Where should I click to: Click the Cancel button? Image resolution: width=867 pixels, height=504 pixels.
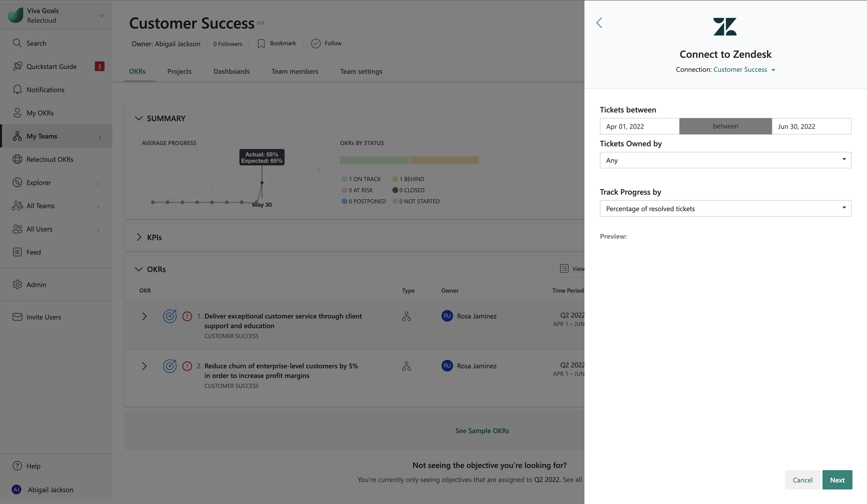(803, 480)
